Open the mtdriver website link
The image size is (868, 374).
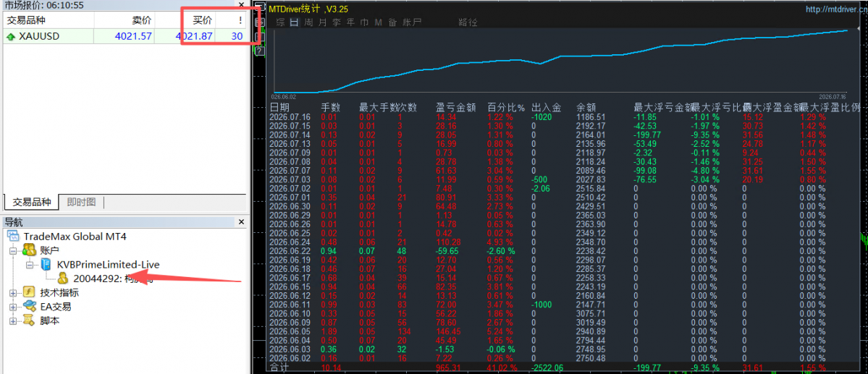pyautogui.click(x=835, y=9)
